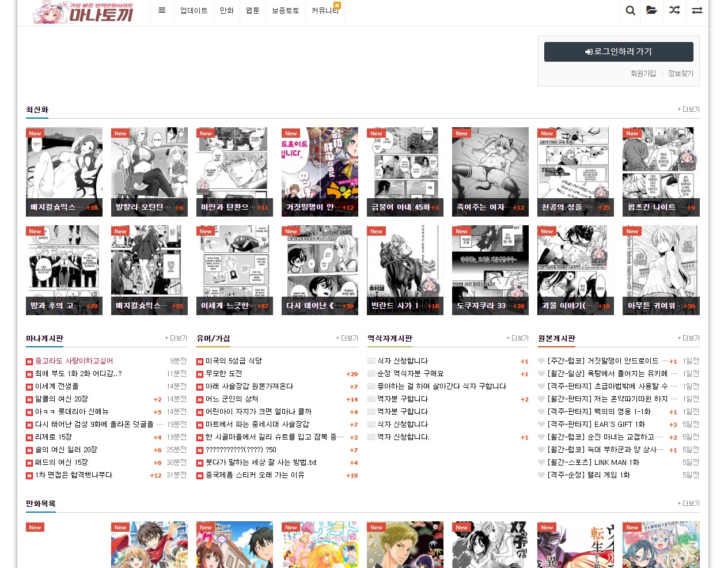Open the 거짓말쟁이 안 +12 thumbnail
The image size is (728, 568).
(x=320, y=172)
